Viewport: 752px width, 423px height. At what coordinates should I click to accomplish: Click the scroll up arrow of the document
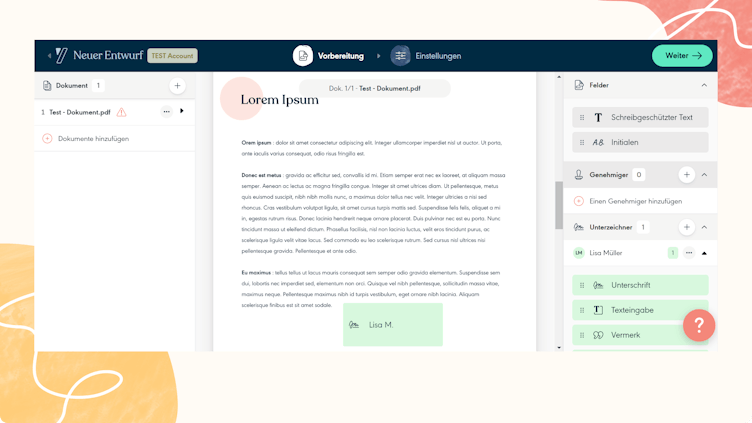pos(559,77)
